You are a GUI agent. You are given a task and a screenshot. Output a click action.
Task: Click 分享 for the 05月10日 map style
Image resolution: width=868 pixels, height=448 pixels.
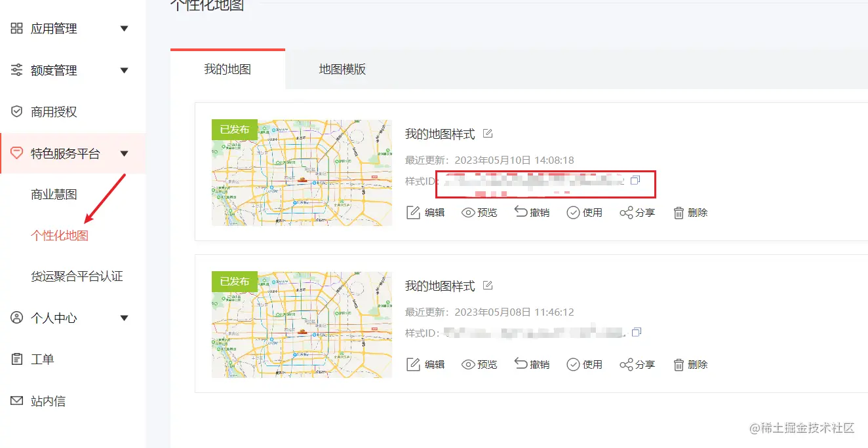point(637,213)
